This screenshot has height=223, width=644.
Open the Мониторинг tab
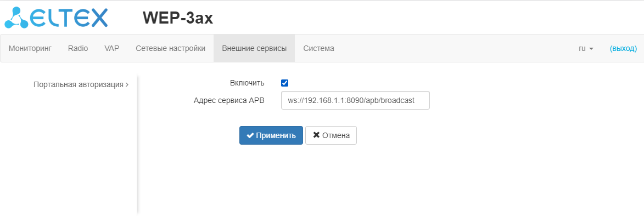click(30, 48)
